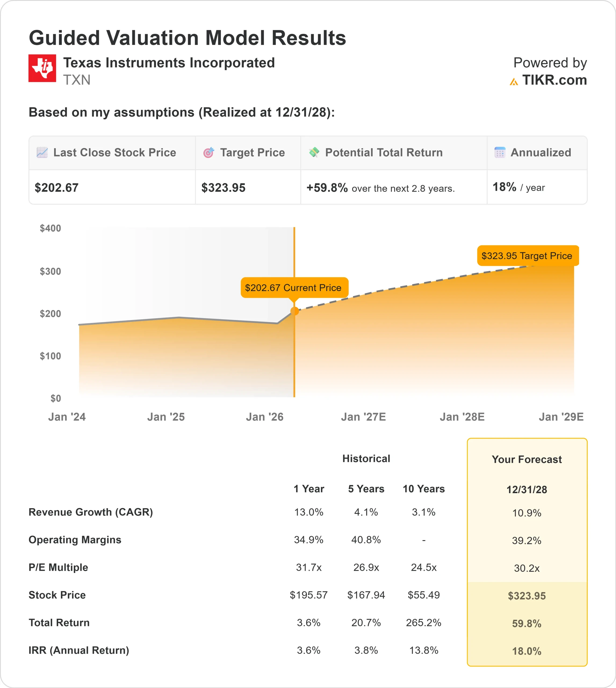Click the Texas Instruments logo
616x688 pixels.
(x=42, y=69)
